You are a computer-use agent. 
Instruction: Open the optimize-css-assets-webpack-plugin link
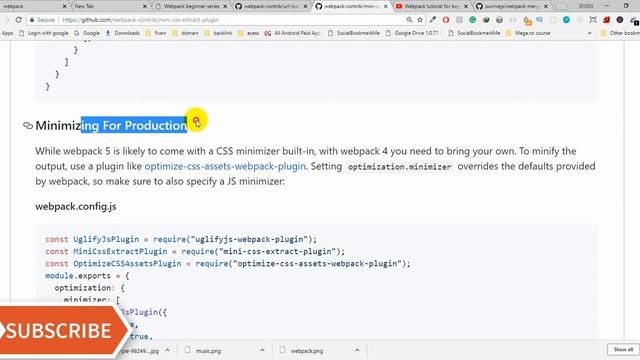225,166
